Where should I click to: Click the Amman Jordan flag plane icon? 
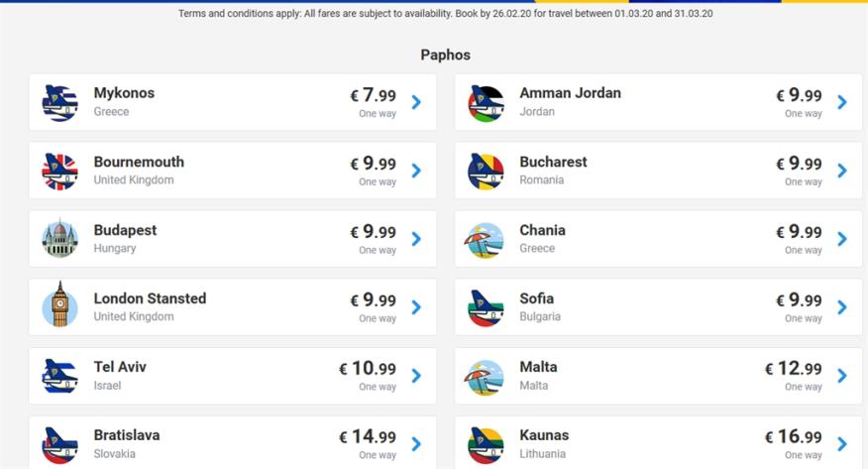(x=486, y=102)
